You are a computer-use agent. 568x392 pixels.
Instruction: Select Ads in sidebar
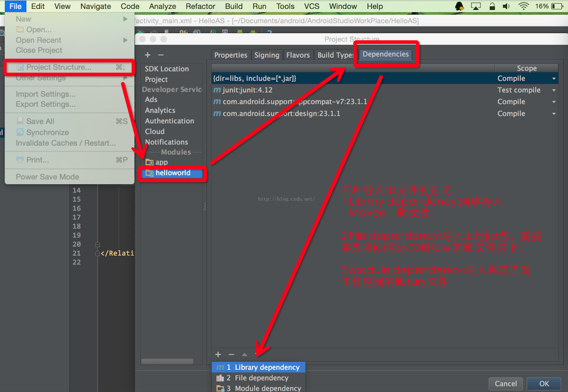(151, 100)
